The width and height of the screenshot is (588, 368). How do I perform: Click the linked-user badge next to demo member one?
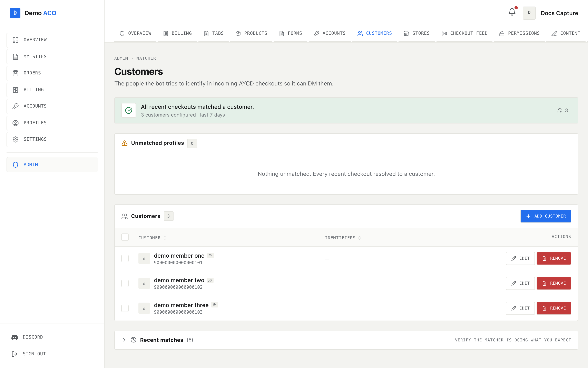click(x=210, y=255)
